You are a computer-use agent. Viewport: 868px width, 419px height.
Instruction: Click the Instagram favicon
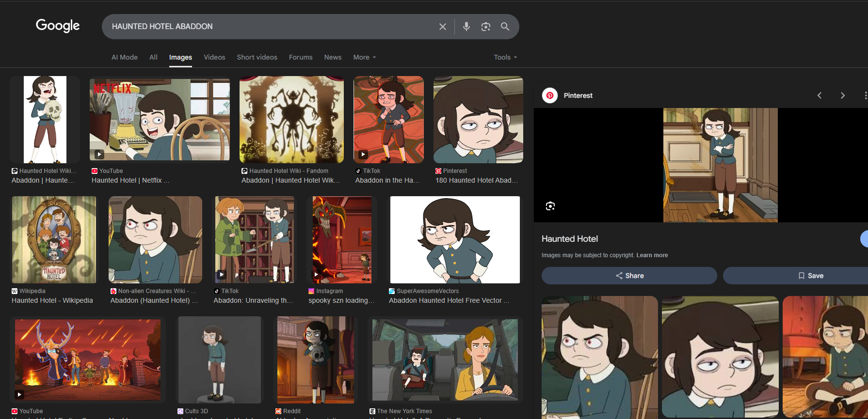coord(311,291)
